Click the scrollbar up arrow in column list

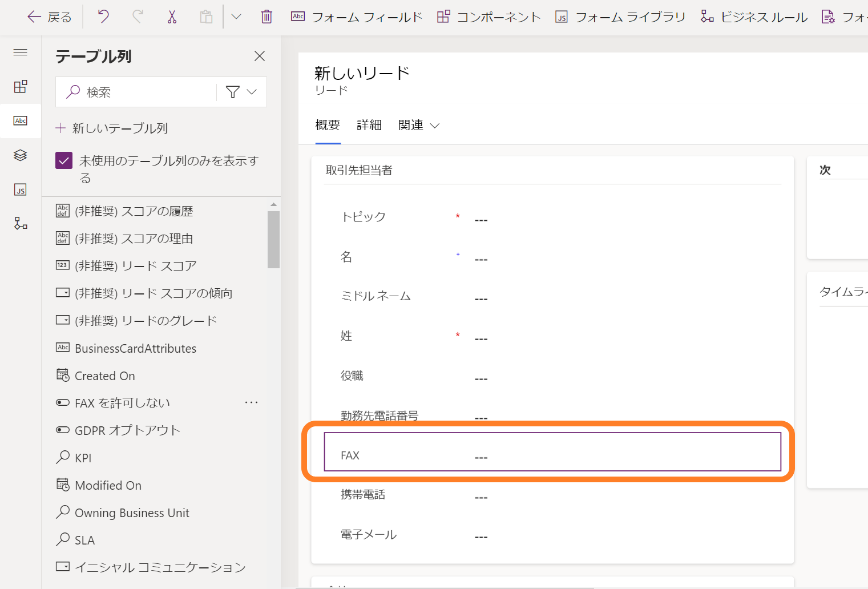tap(273, 204)
